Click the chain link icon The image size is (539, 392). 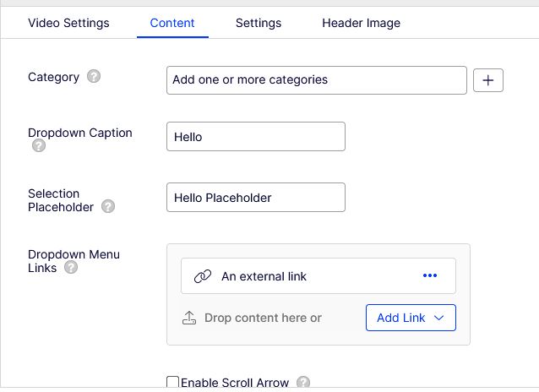point(202,276)
